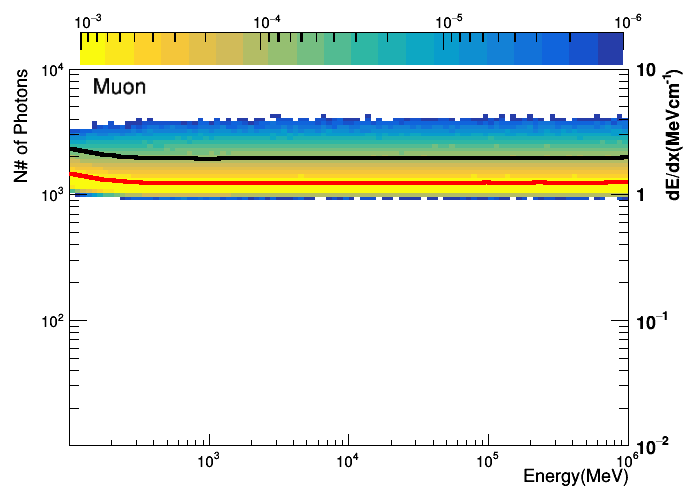This screenshot has height=491, width=685.
Task: Click the 10^-4 label on the color bar
Action: pyautogui.click(x=267, y=22)
